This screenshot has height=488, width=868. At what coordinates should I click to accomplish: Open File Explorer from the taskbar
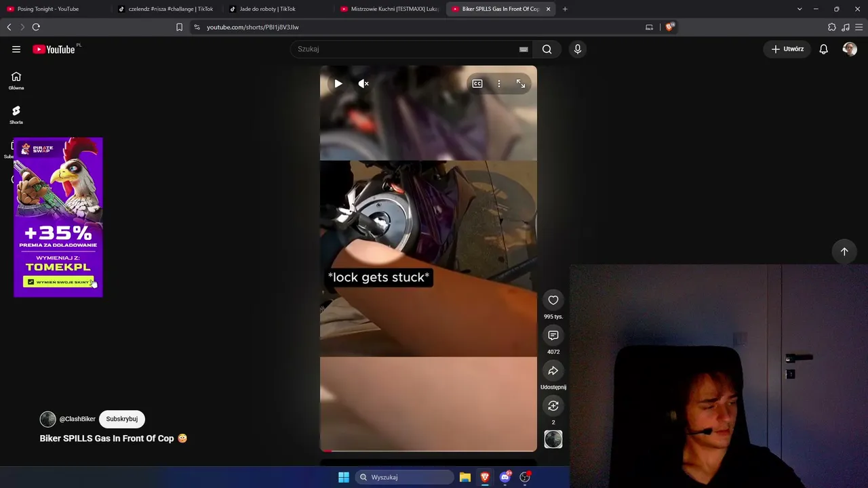pyautogui.click(x=465, y=477)
